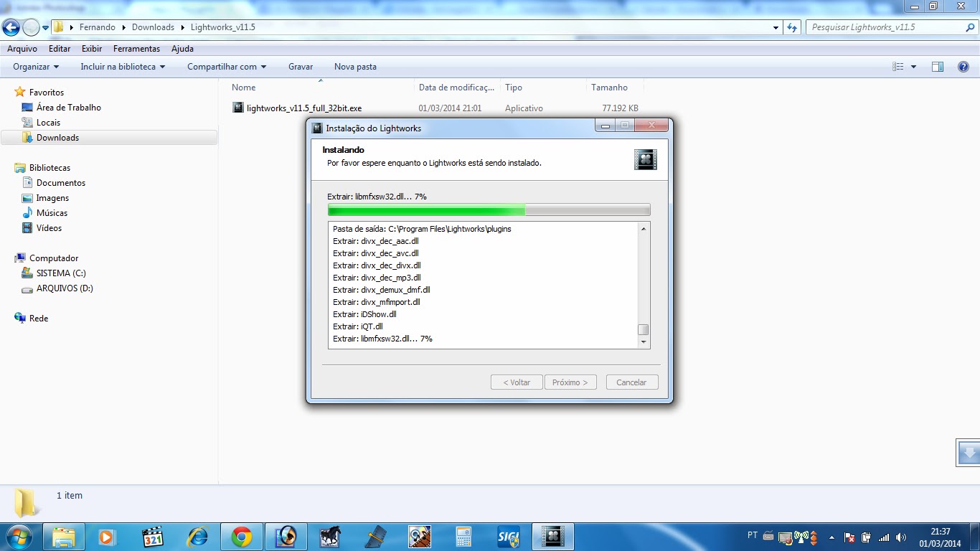Screen dimensions: 980x551
Task: Click the Lightworks icon in installer title bar
Action: pyautogui.click(x=318, y=128)
